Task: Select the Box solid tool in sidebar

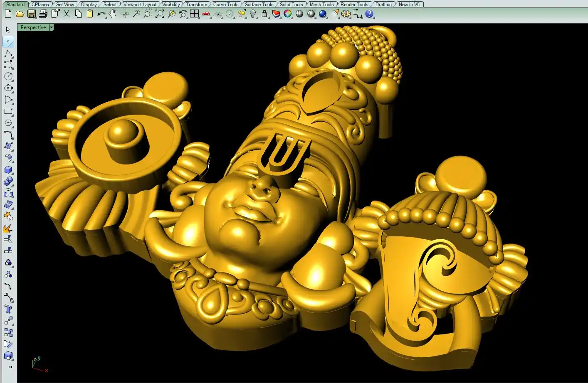Action: [8, 170]
